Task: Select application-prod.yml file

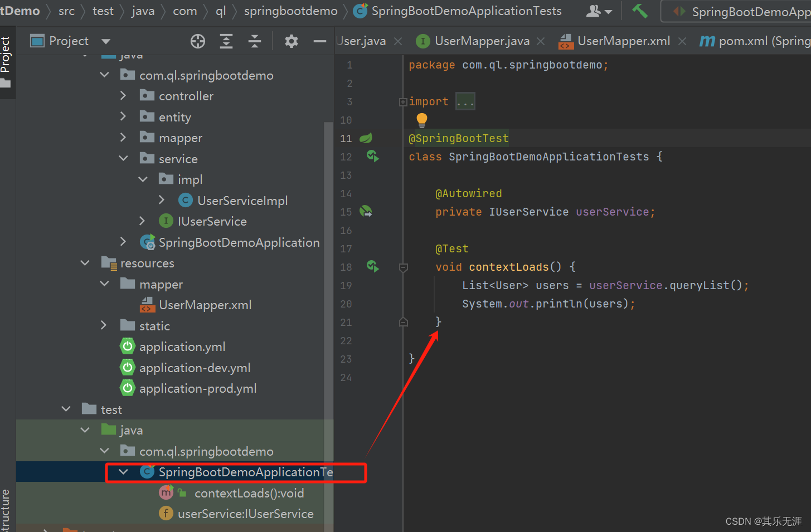Action: (198, 388)
